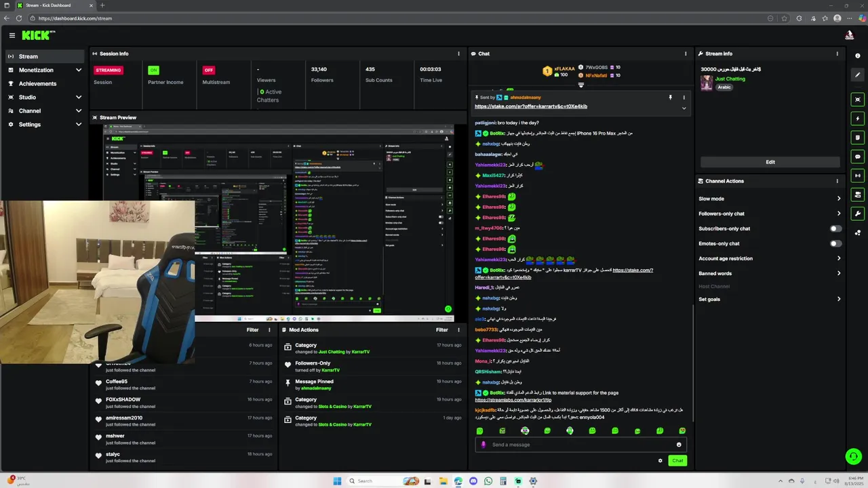Focus the Send a message field
The height and width of the screenshot is (488, 868).
[581, 445]
